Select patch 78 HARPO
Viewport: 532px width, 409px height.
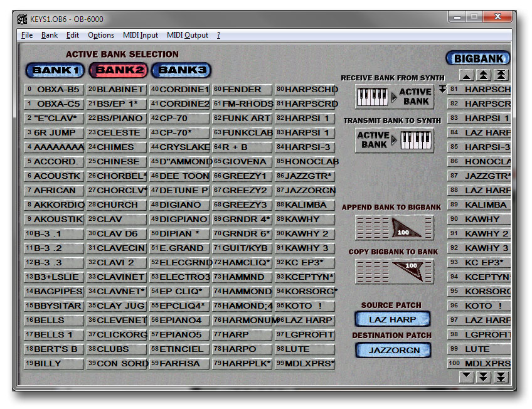242,349
